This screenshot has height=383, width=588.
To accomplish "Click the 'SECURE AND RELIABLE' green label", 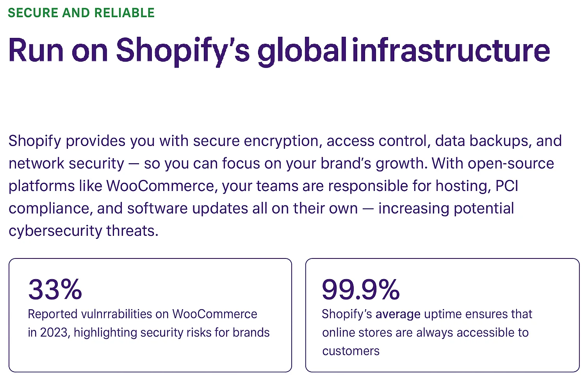I will pos(81,13).
